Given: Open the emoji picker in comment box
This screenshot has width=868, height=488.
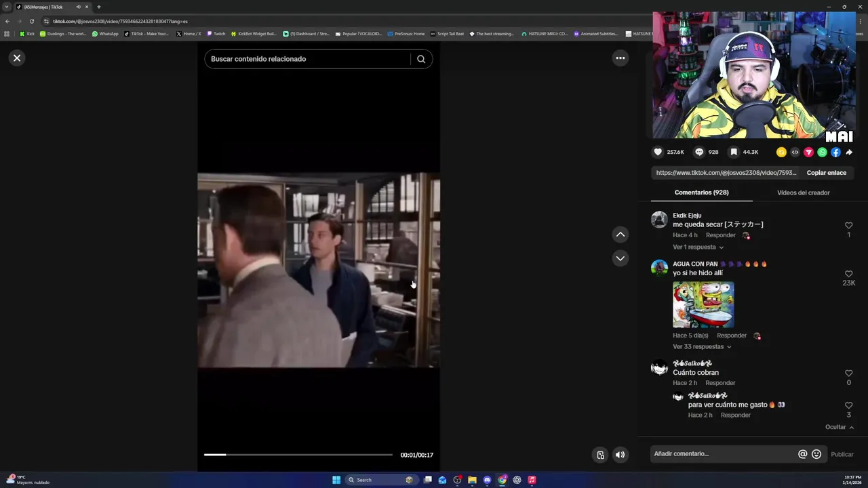Looking at the screenshot, I should (x=816, y=454).
